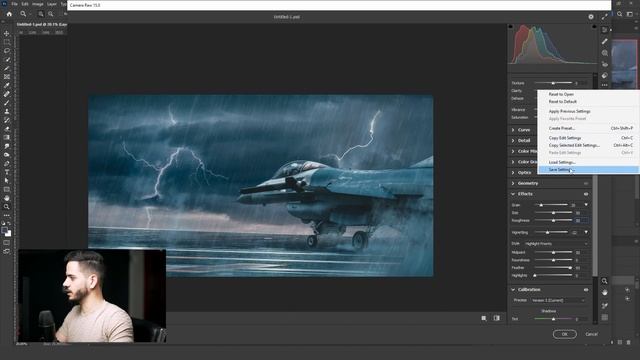Select the Gradient tool

coord(7,138)
